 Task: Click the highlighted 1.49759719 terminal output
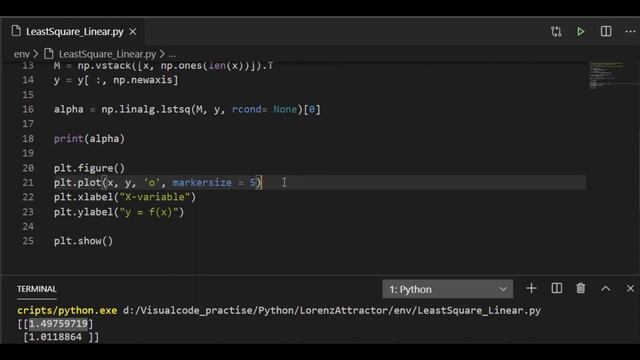click(58, 324)
